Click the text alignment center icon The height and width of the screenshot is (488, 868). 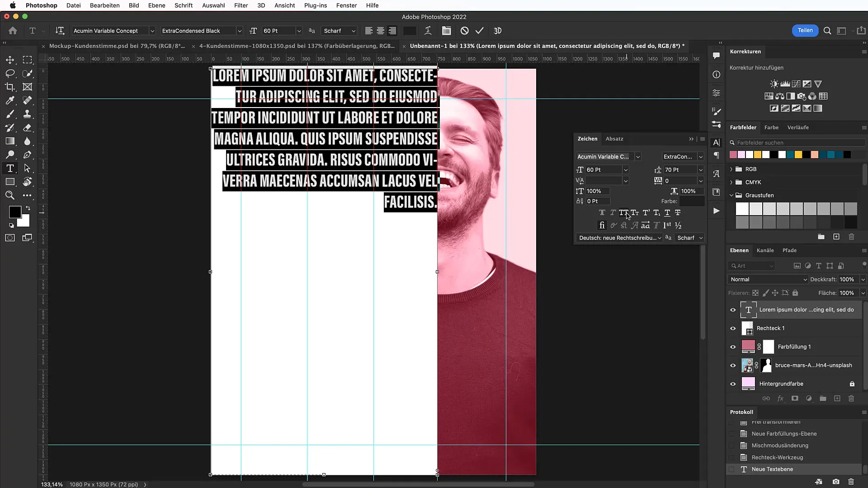381,30
